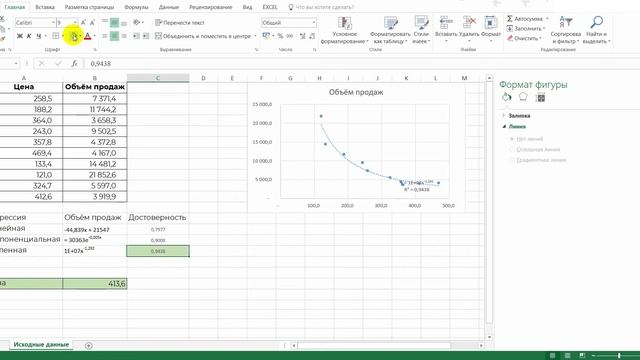The width and height of the screenshot is (640, 360).
Task: Switch to Page Break Preview in status bar
Action: coord(582,356)
